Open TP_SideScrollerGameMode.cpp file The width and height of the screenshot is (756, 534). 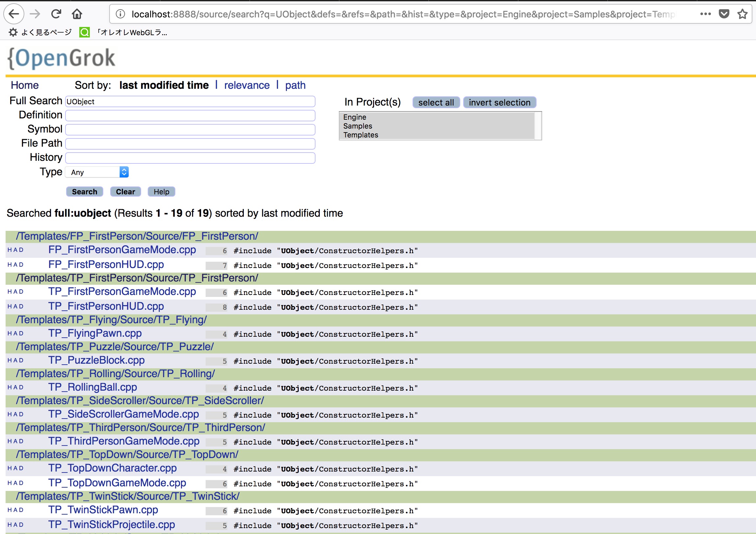pos(123,414)
